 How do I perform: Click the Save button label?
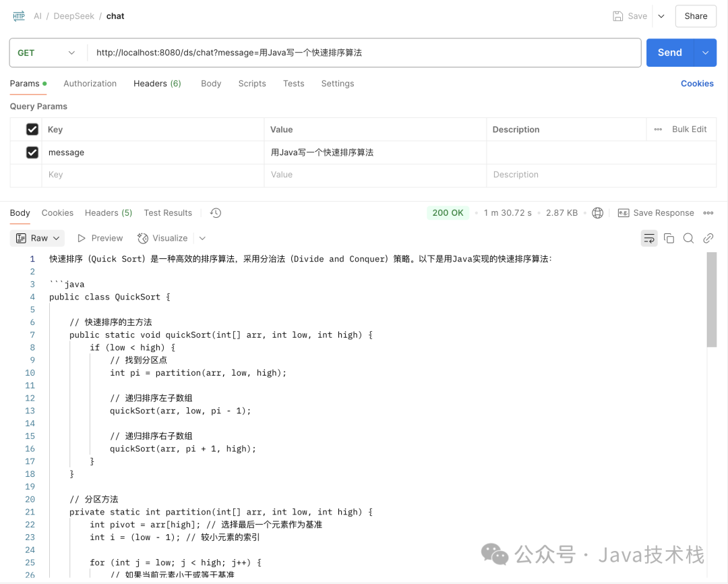coord(637,16)
